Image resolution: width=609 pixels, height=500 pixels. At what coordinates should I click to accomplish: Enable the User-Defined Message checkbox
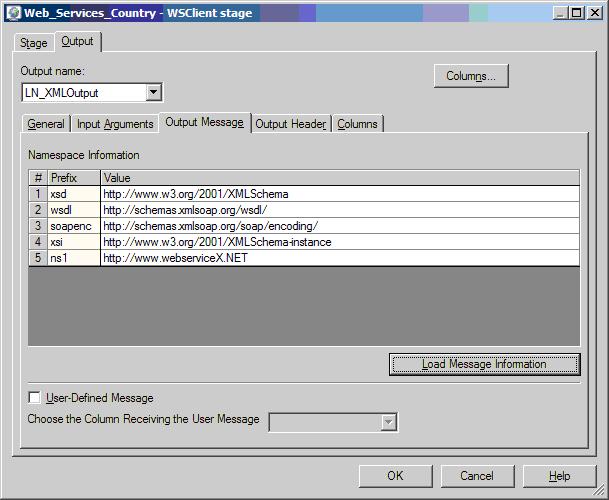point(35,397)
